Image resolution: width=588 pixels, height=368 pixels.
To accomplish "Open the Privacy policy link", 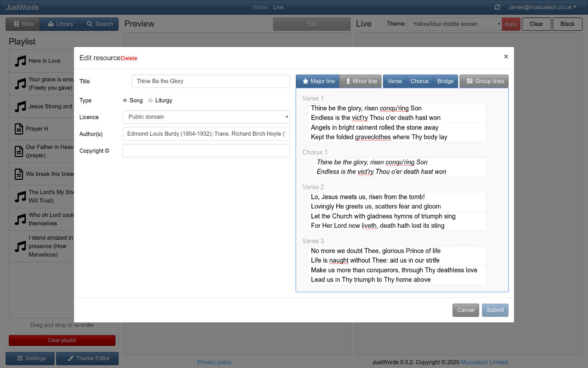I will (215, 362).
